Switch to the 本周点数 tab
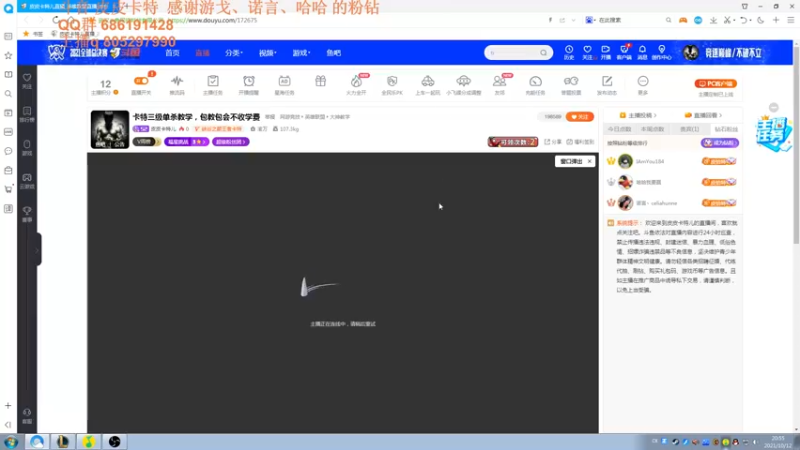 (653, 129)
